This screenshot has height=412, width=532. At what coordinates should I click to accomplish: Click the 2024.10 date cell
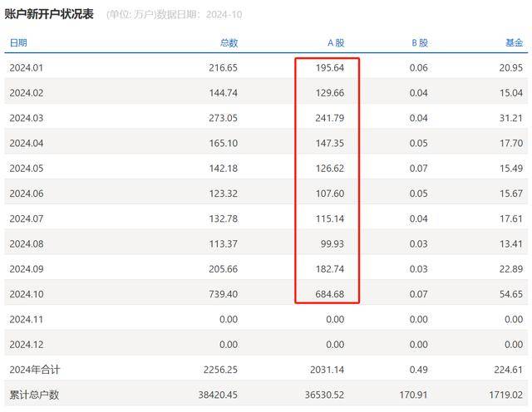click(x=26, y=294)
